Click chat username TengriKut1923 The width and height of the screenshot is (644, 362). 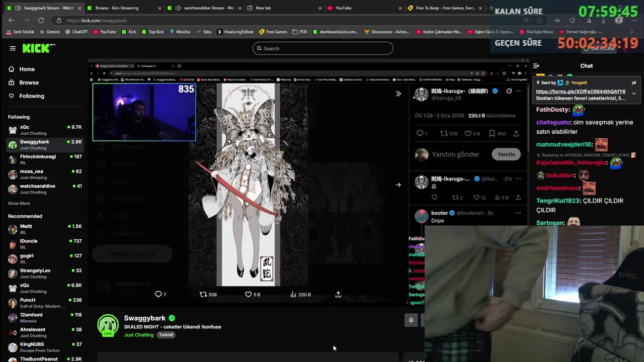557,201
